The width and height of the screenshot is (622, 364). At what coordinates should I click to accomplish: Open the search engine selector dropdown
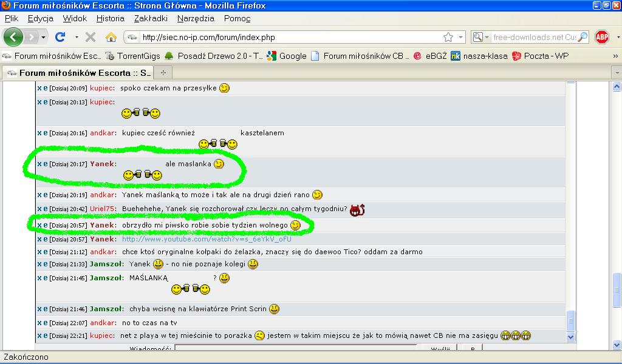(x=480, y=37)
